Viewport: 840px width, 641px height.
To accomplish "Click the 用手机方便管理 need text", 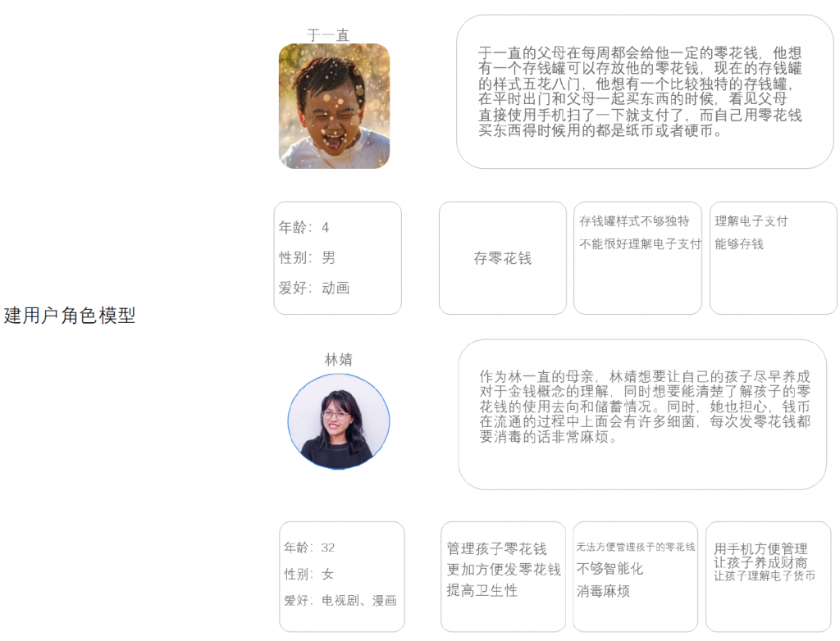I will [x=760, y=549].
